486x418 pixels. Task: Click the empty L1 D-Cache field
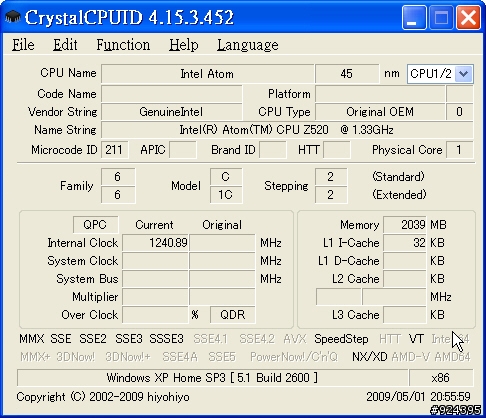405,261
